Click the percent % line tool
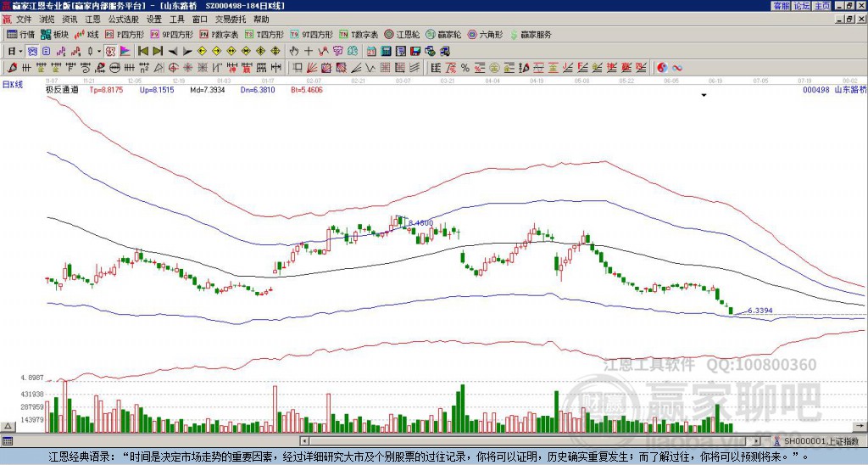This screenshot has width=868, height=465. (x=465, y=68)
